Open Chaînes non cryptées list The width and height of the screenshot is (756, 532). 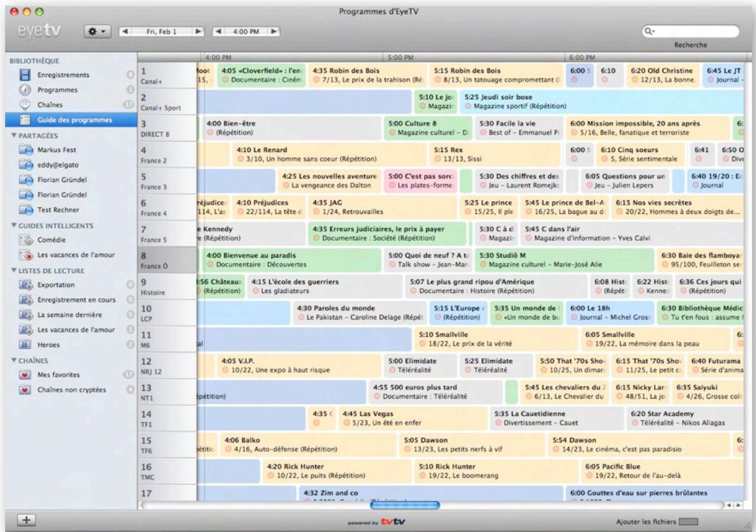click(x=72, y=390)
